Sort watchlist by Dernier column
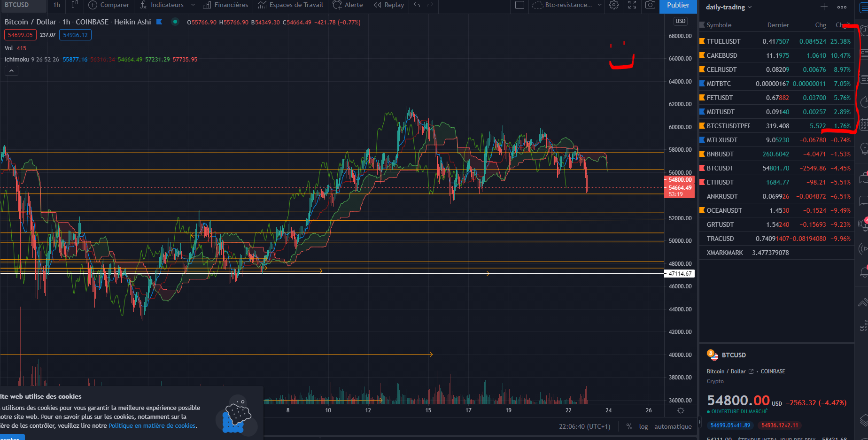The width and height of the screenshot is (868, 440). [x=778, y=25]
